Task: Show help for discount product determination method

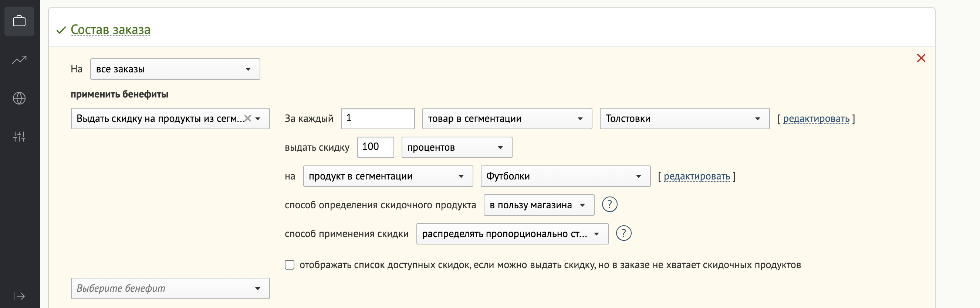Action: (x=609, y=205)
